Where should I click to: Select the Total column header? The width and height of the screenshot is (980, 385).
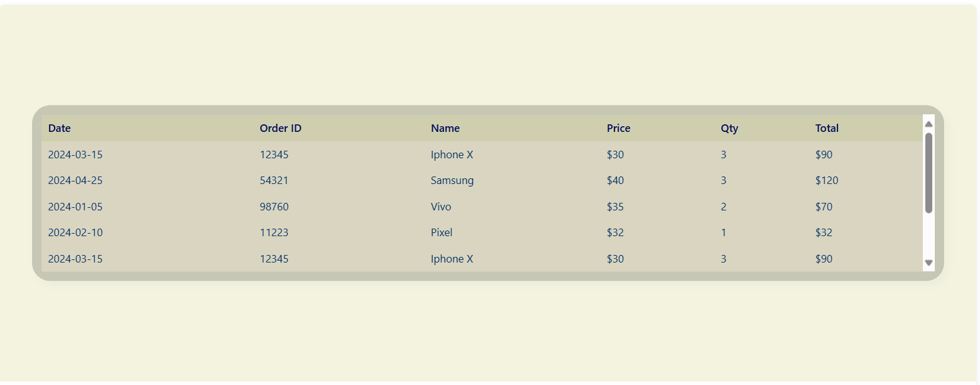pyautogui.click(x=827, y=128)
